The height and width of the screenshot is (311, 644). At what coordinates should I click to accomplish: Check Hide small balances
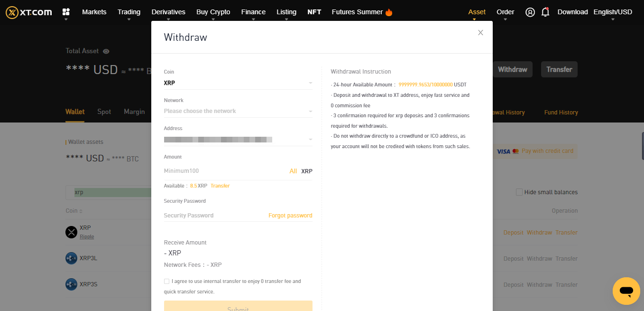(x=519, y=192)
